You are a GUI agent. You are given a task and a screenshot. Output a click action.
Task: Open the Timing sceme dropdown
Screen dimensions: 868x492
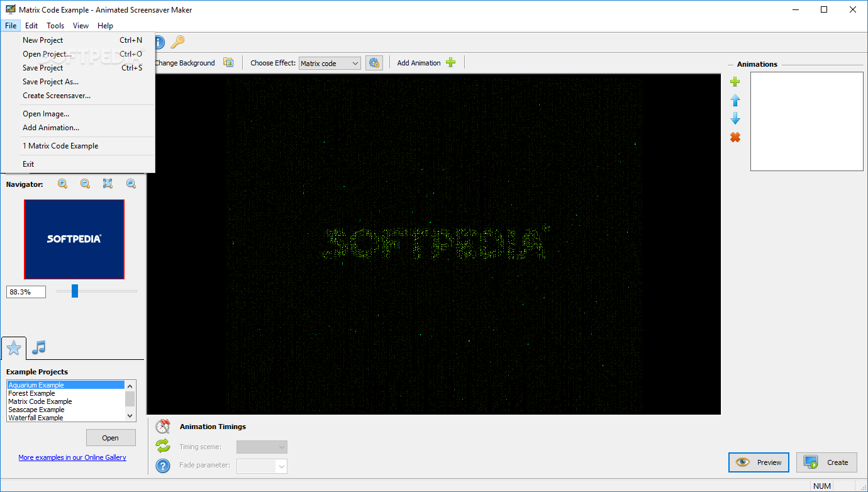point(262,447)
